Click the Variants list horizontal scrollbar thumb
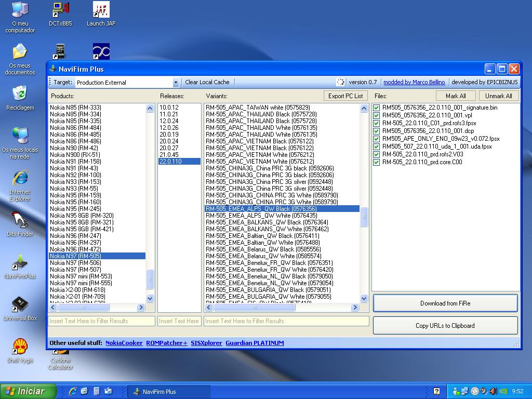The image size is (532, 399). [255, 308]
